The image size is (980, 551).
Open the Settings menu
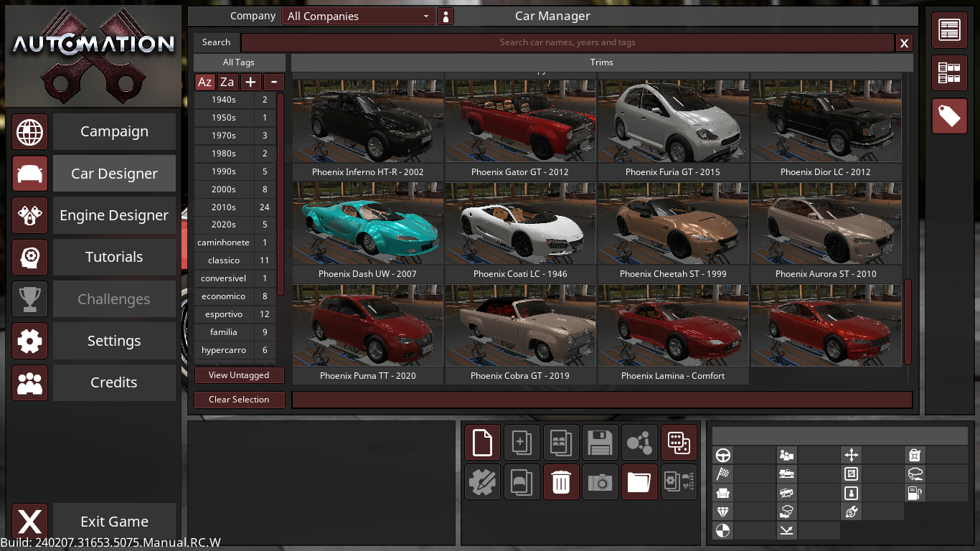[x=114, y=341]
